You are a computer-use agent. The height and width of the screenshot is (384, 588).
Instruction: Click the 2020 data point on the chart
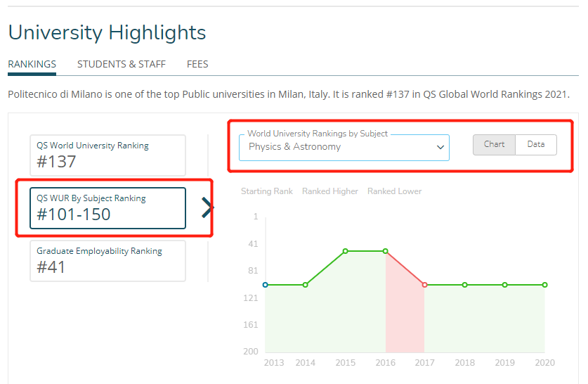545,285
